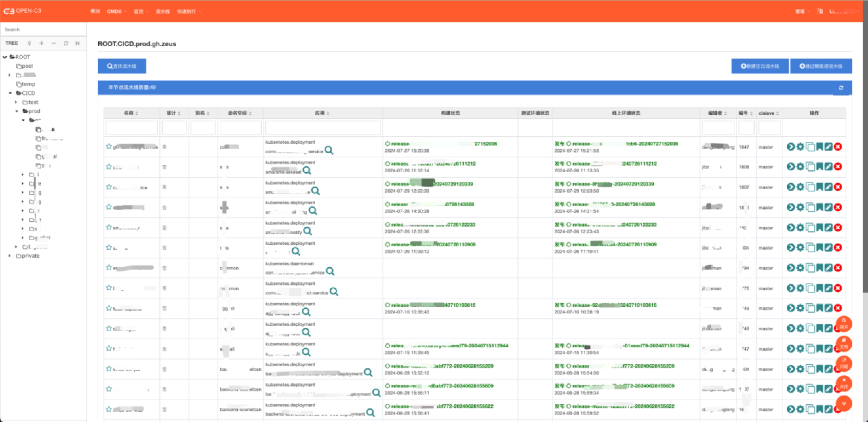868x422 pixels.
Task: Copy the pipeline numbered 1807
Action: pyautogui.click(x=810, y=187)
